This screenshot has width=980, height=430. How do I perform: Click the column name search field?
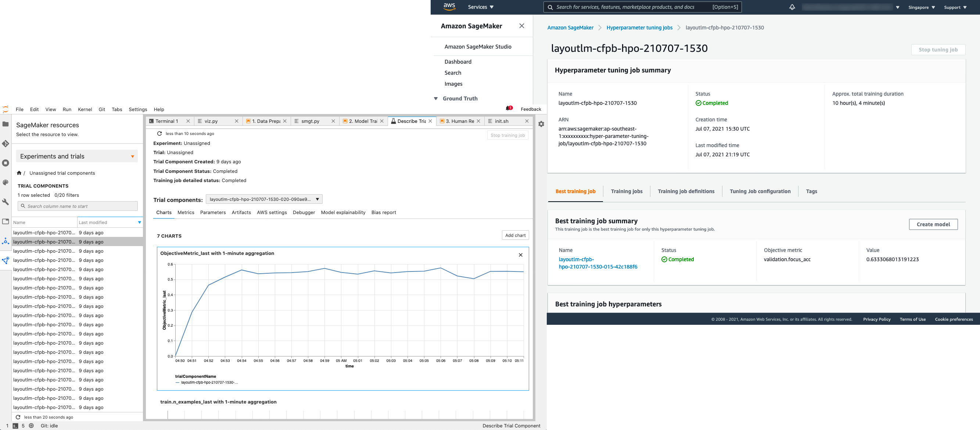point(78,206)
